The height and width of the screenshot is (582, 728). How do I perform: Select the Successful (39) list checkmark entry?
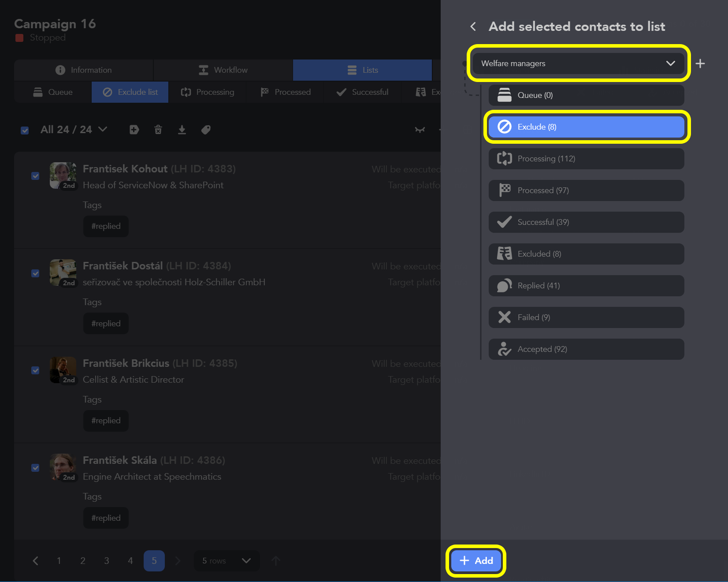[586, 222]
